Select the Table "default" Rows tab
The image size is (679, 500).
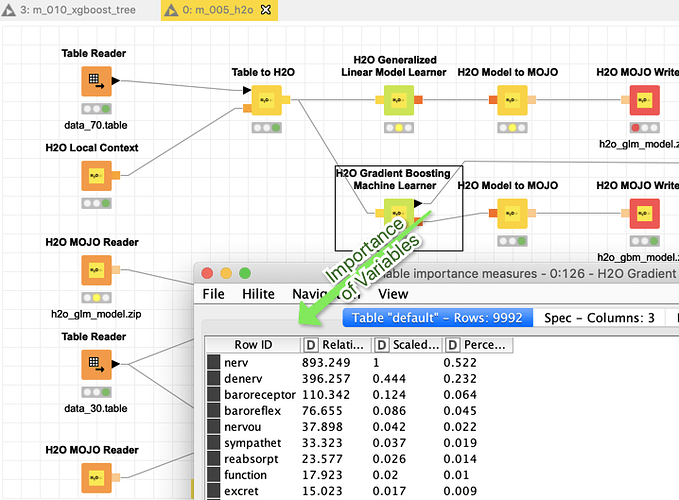[437, 318]
